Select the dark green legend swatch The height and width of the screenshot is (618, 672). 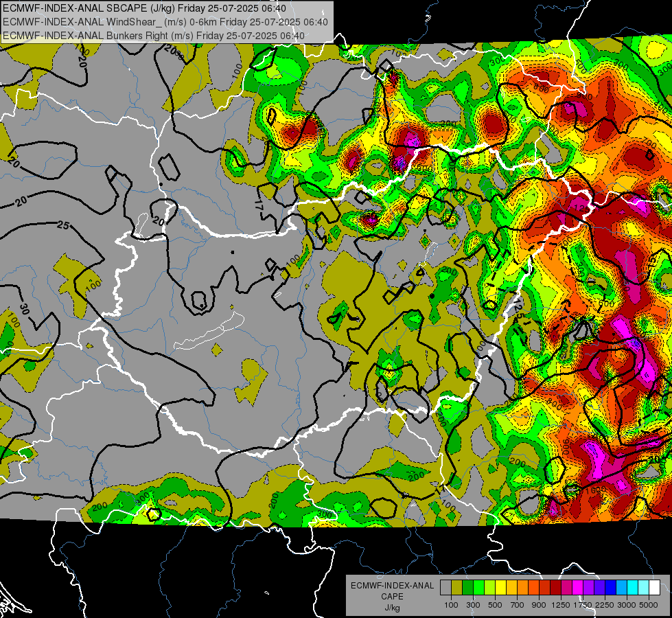pyautogui.click(x=467, y=588)
